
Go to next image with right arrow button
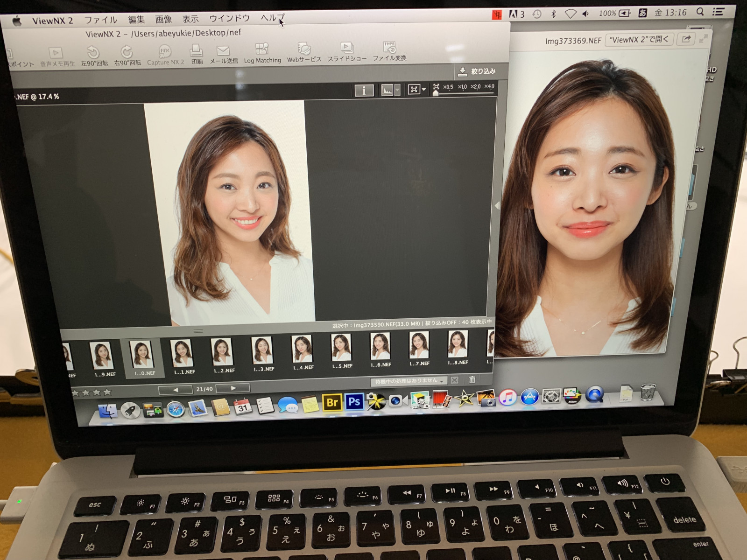233,388
